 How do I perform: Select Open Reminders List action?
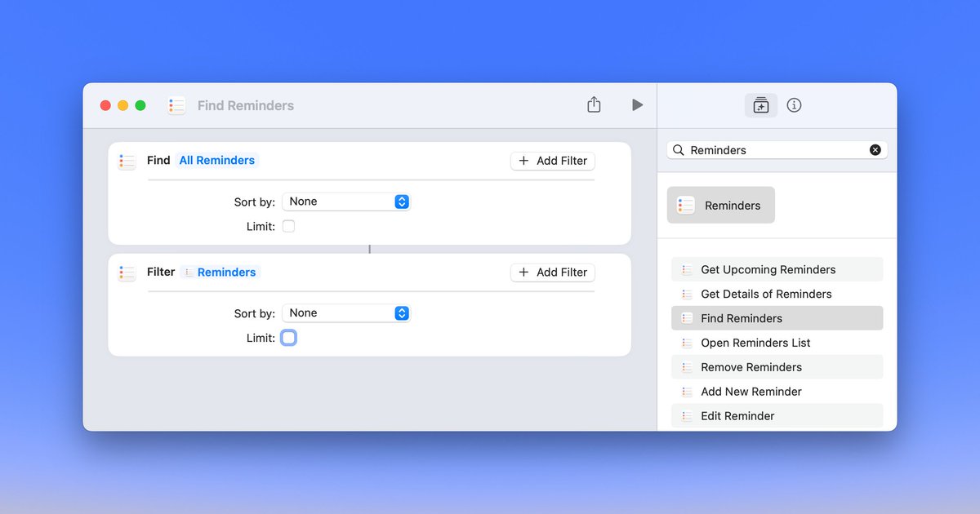[777, 343]
